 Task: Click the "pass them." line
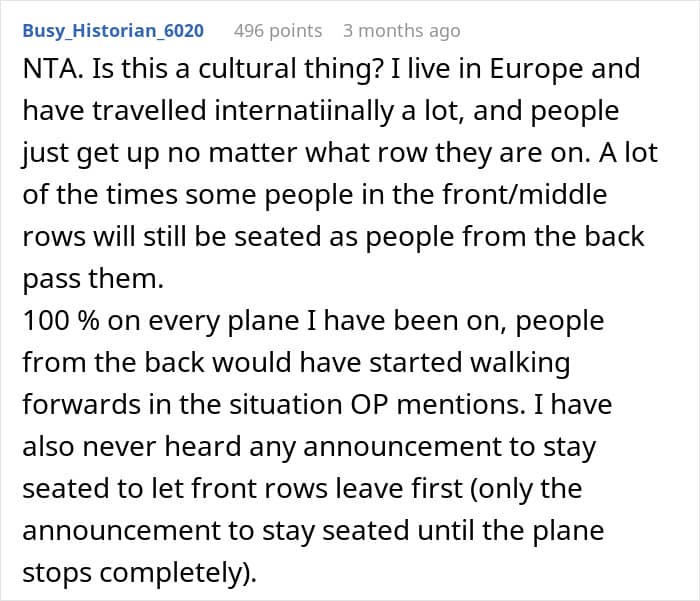[x=92, y=279]
